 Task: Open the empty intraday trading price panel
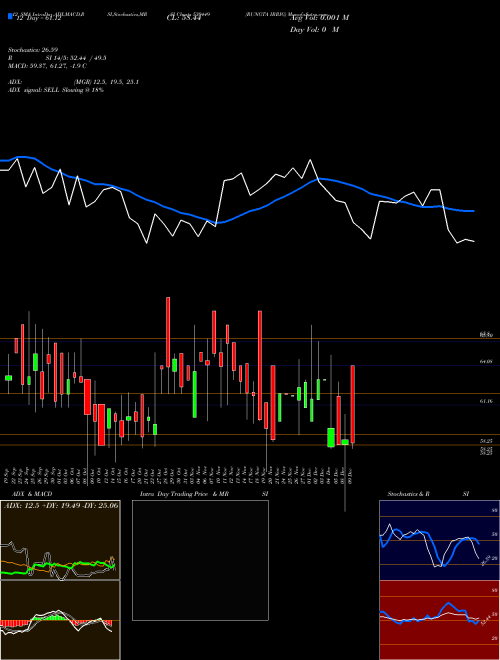coord(200,560)
